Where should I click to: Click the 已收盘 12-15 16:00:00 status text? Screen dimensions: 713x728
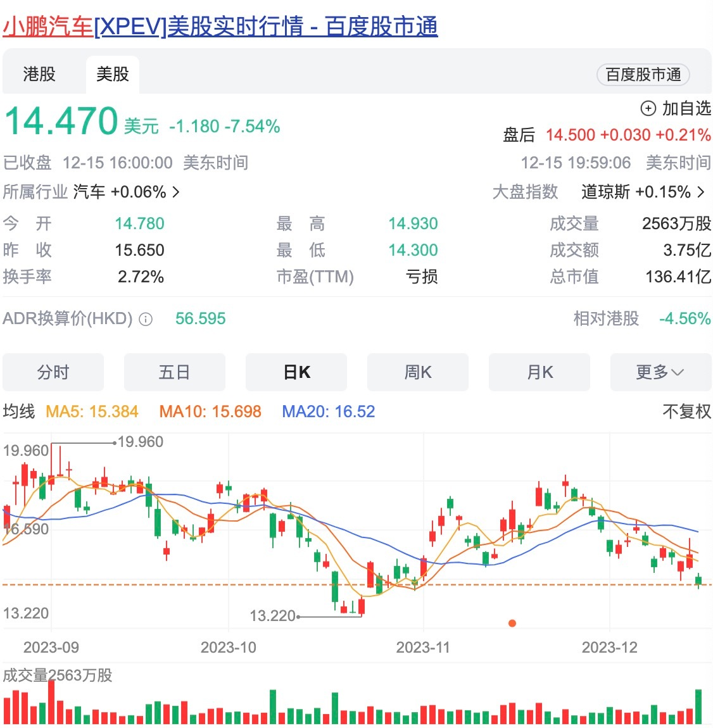[88, 163]
